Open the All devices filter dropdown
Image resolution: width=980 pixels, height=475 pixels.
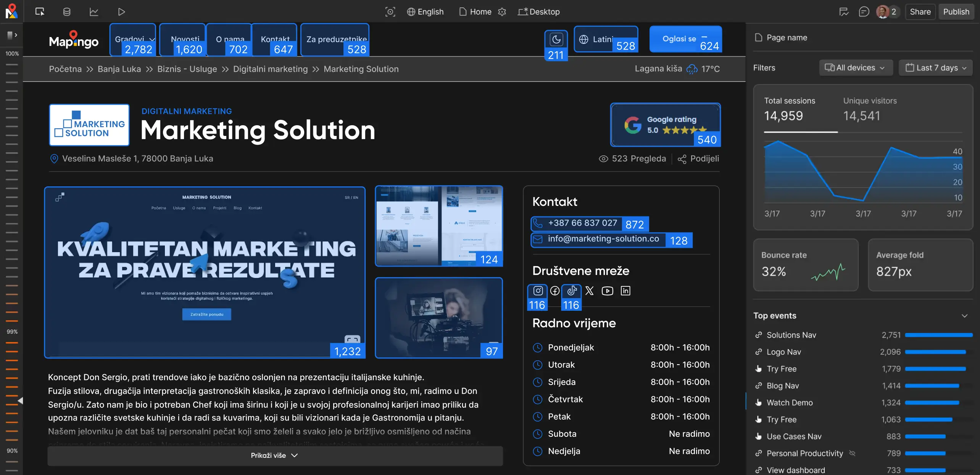click(856, 68)
